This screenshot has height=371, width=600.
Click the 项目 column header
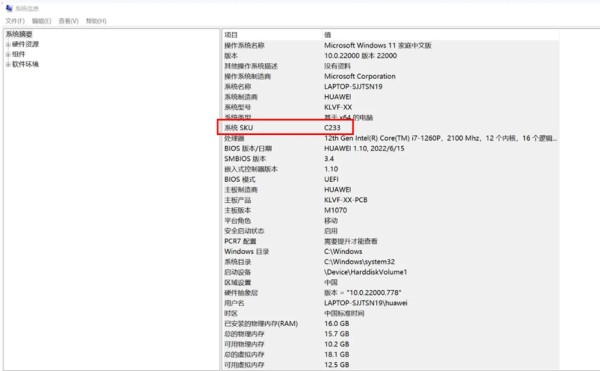tap(231, 35)
